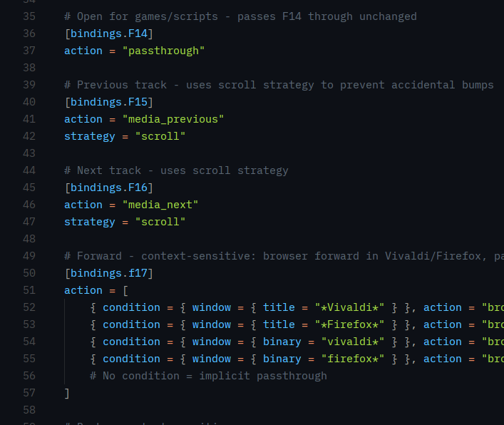
Task: Click the [bindings.F16] section header
Action: (108, 188)
